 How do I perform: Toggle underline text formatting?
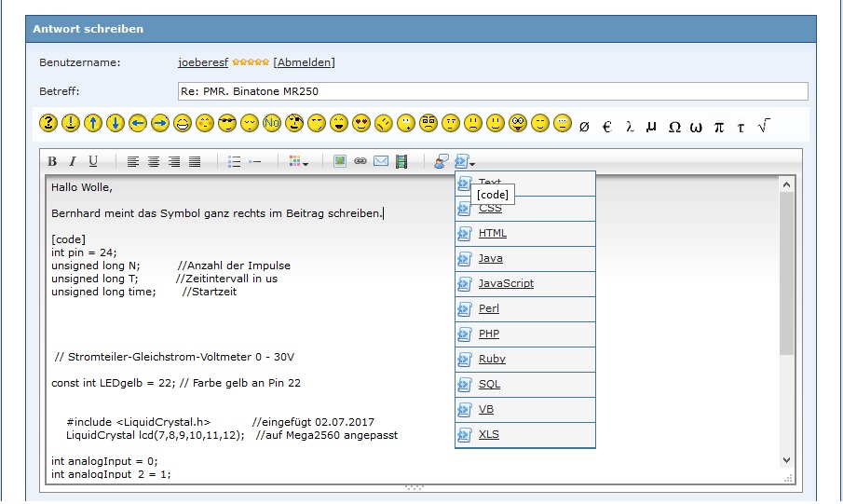93,162
